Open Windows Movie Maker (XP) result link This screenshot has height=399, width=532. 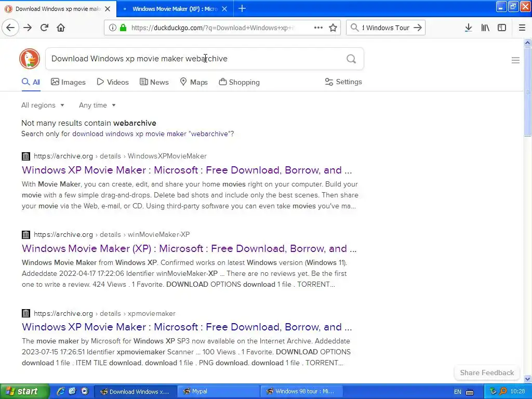[x=189, y=248]
